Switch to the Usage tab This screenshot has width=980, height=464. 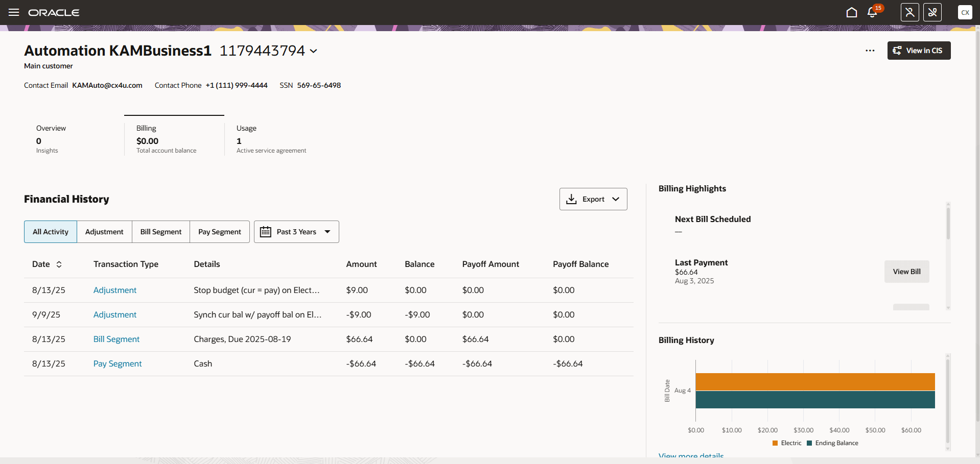[271, 138]
